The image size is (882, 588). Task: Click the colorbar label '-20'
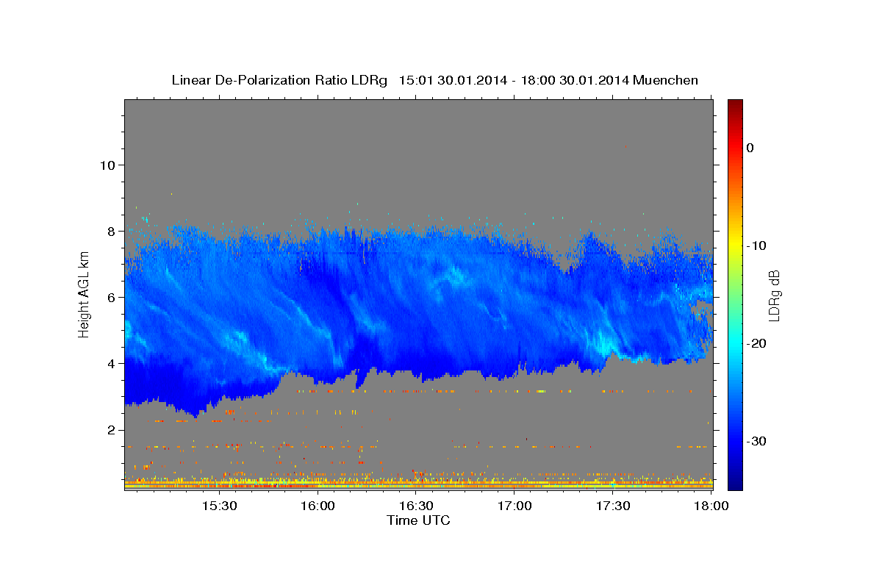click(756, 343)
